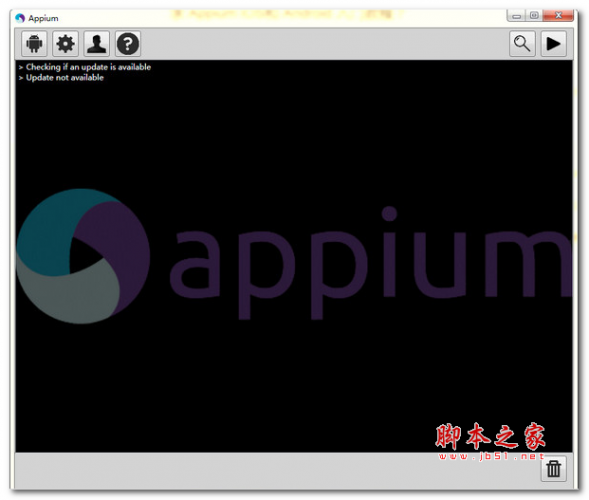The height and width of the screenshot is (500, 589).
Task: Maximize the Appium window
Action: pyautogui.click(x=534, y=16)
